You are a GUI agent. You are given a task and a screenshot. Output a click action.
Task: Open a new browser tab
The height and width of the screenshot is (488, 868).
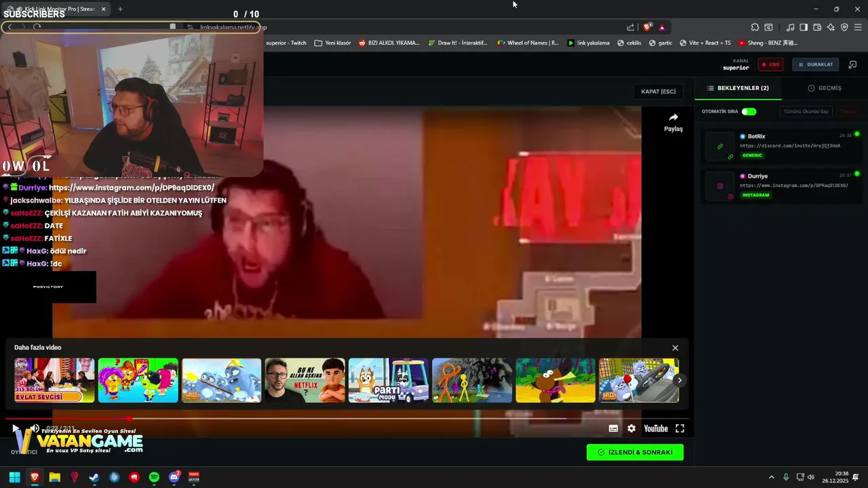[x=120, y=9]
